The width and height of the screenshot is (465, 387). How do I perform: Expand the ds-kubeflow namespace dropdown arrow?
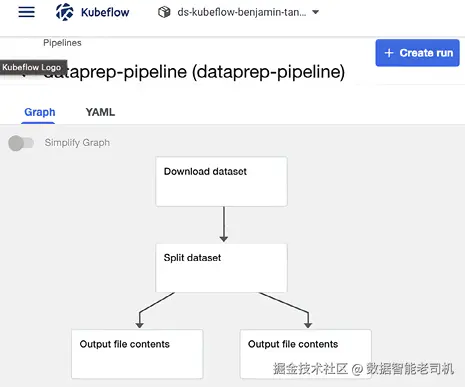[315, 12]
